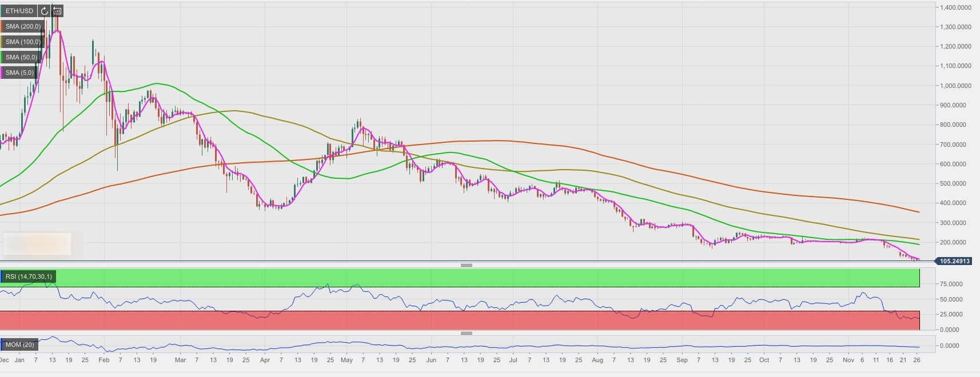Open the MOM (20) indicator label
The height and width of the screenshot is (377, 980).
click(20, 344)
